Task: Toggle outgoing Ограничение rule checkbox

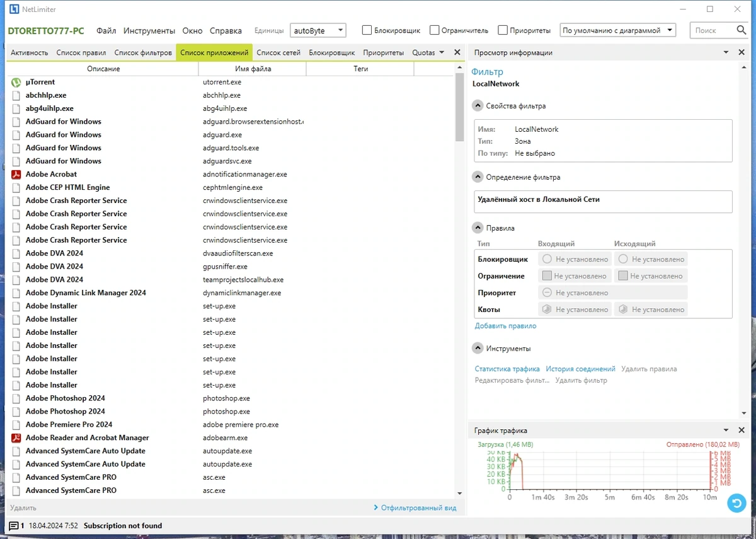Action: point(623,275)
